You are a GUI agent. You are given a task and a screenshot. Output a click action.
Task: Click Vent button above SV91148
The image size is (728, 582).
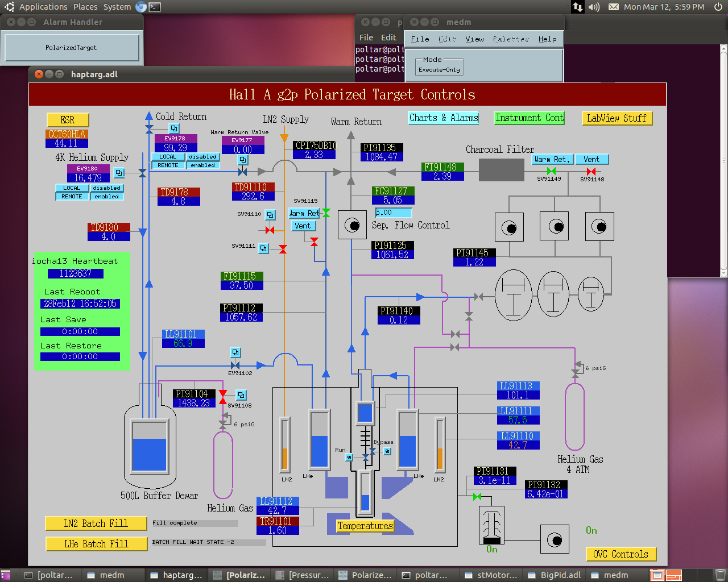592,160
